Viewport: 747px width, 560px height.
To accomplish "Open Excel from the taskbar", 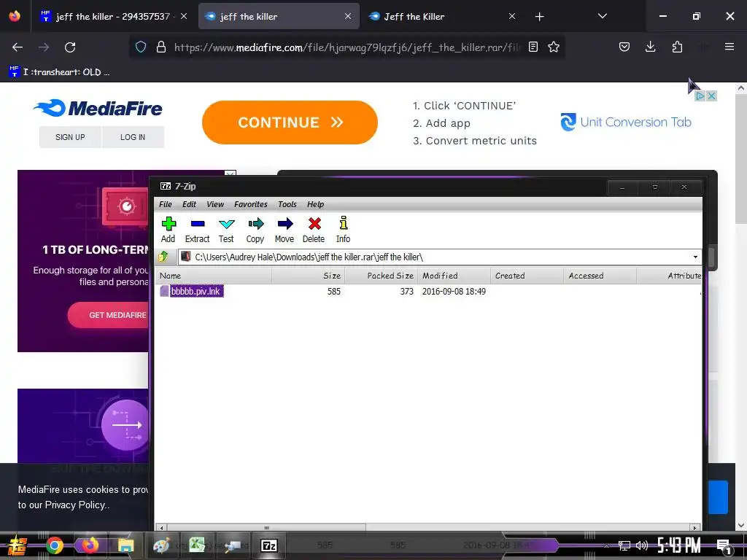I will pos(197,545).
